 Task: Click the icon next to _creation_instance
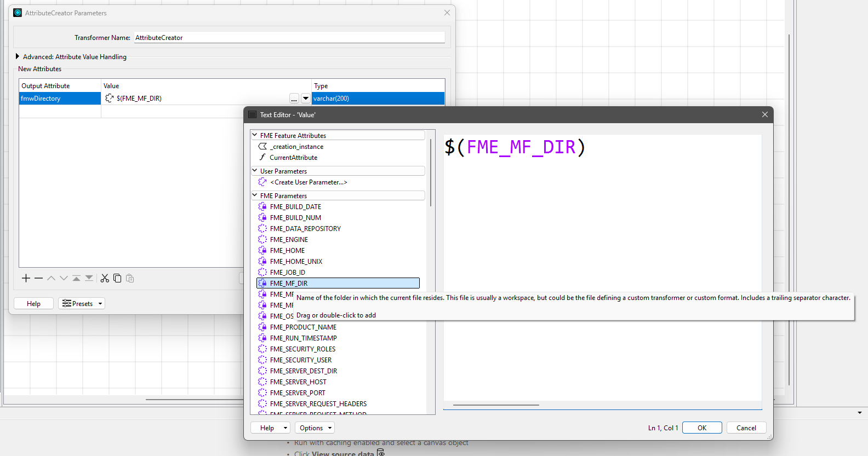262,146
